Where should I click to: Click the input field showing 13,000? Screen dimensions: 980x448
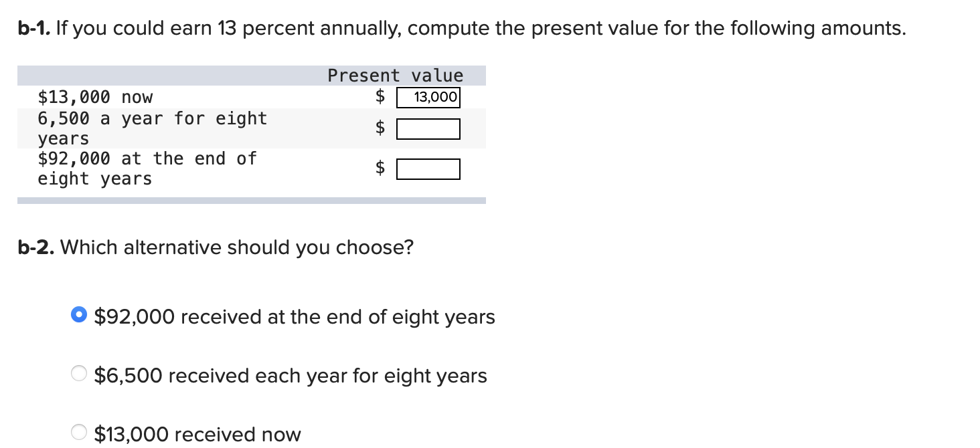pyautogui.click(x=428, y=98)
